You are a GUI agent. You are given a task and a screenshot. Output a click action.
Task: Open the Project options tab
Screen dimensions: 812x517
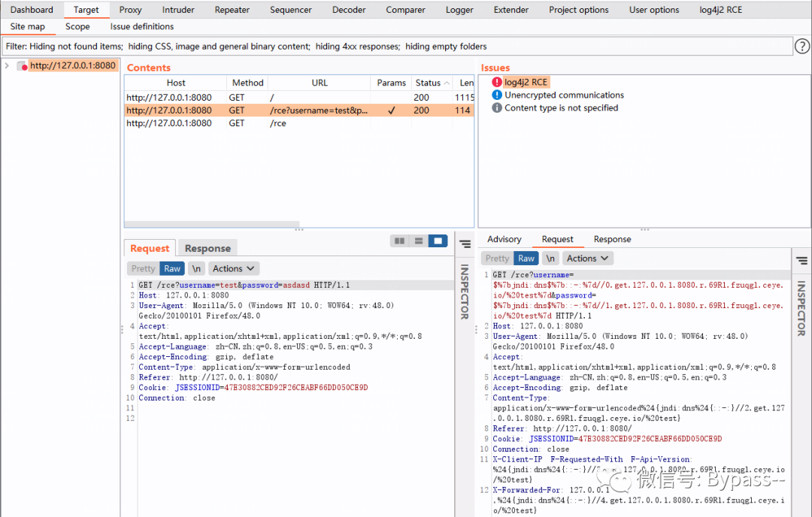(x=578, y=10)
